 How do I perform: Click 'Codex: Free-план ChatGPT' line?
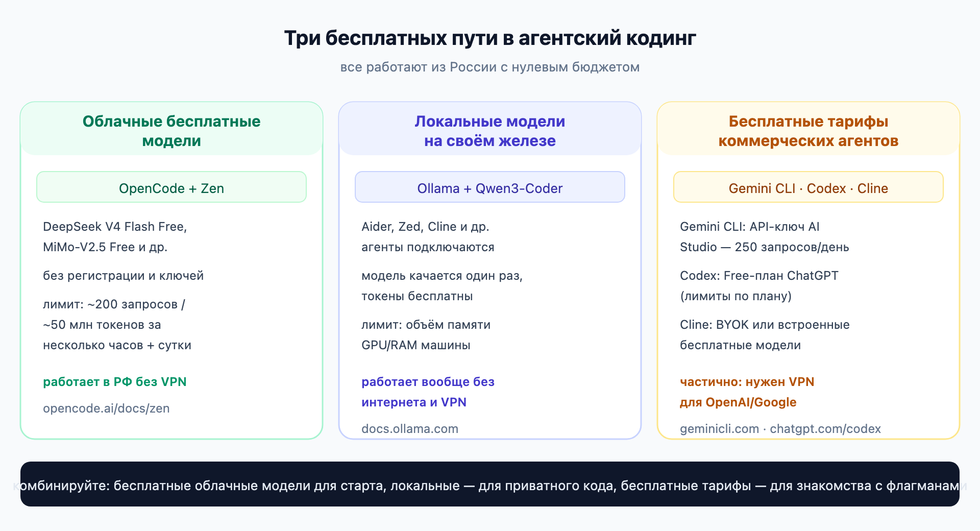pos(759,276)
